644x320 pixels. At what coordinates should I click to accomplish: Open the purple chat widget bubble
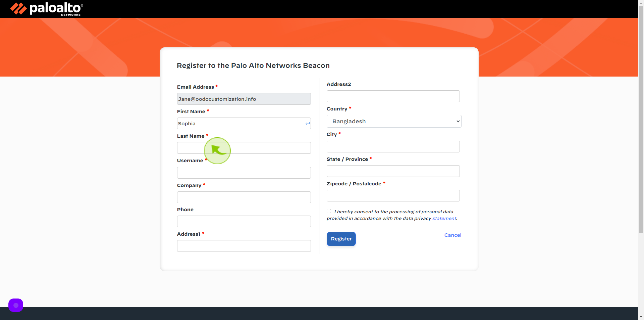16,305
